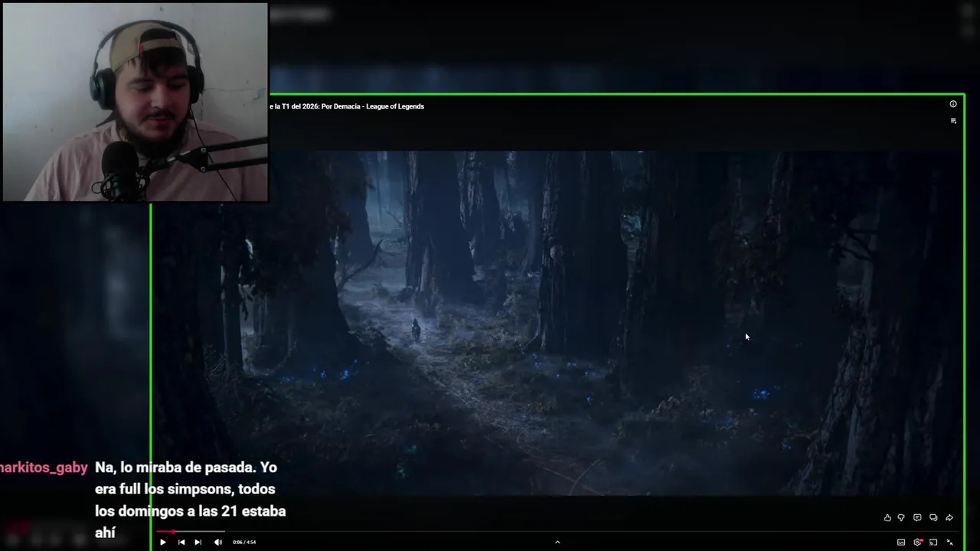Open the player settings gear

click(917, 542)
